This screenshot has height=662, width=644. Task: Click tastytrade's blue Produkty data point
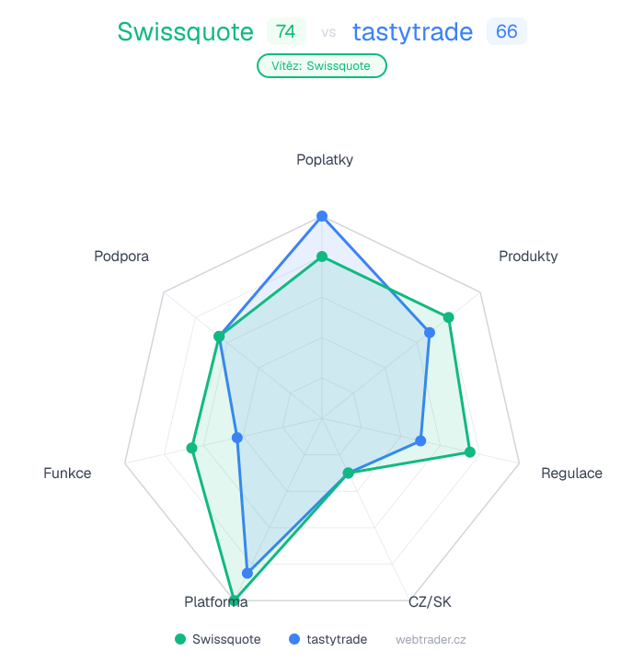[x=430, y=333]
